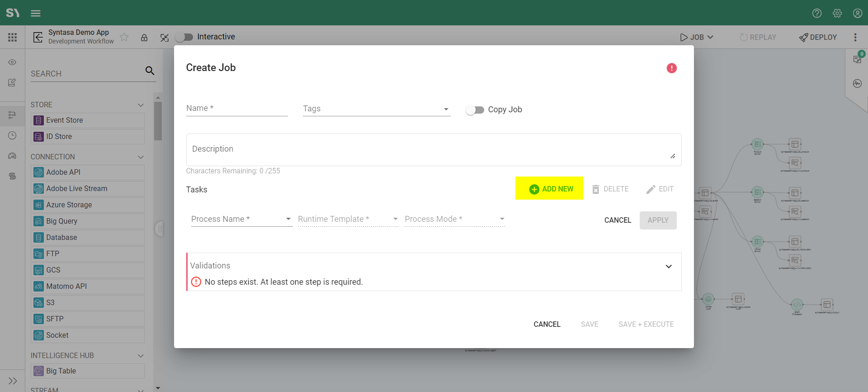Click the ADD NEW task button

549,189
